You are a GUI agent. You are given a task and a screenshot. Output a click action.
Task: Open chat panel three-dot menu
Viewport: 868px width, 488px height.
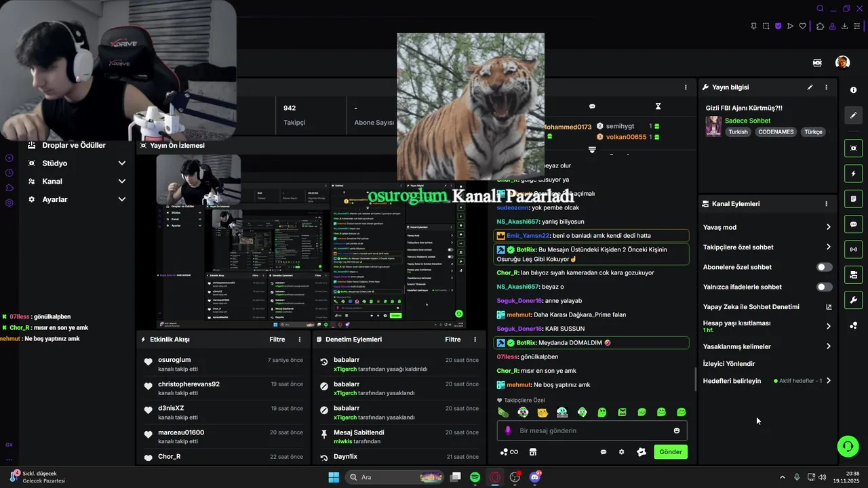pyautogui.click(x=686, y=87)
